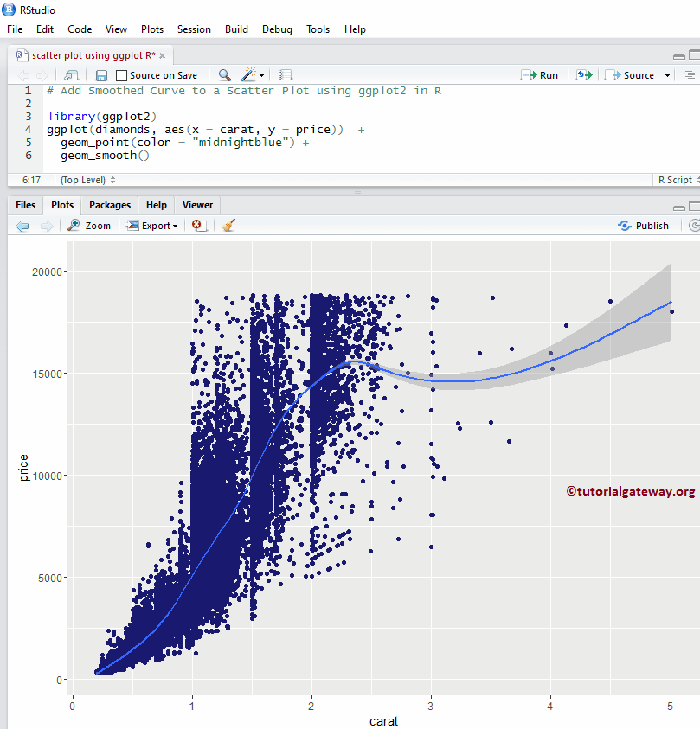Navigate back with the Plots back arrow
This screenshot has width=700, height=729.
coord(22,226)
